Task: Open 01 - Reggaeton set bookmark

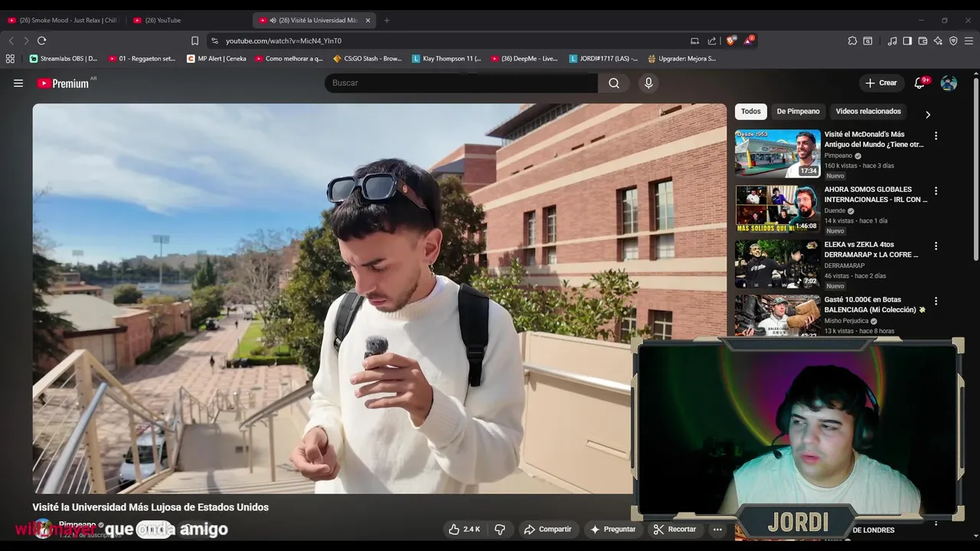Action: tap(142, 58)
